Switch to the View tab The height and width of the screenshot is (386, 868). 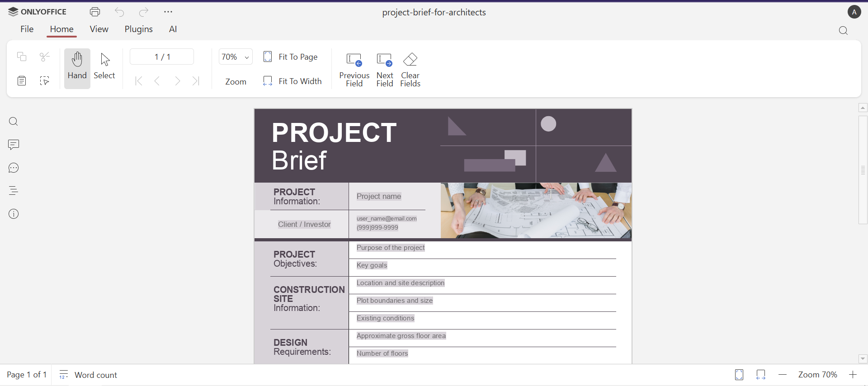click(x=99, y=29)
